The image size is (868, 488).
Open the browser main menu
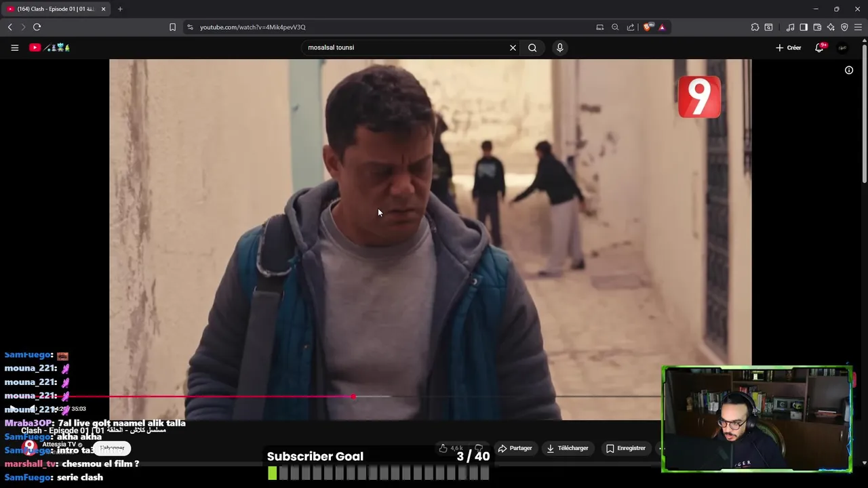point(858,27)
